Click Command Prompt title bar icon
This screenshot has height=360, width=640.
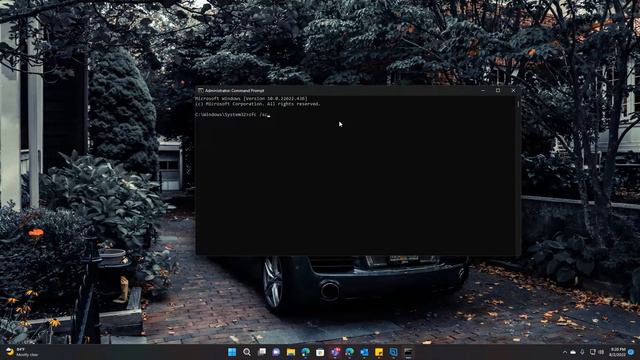200,91
